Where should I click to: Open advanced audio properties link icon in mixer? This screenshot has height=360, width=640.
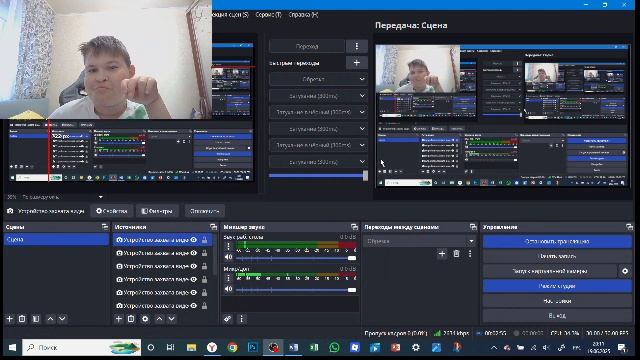tap(228, 319)
